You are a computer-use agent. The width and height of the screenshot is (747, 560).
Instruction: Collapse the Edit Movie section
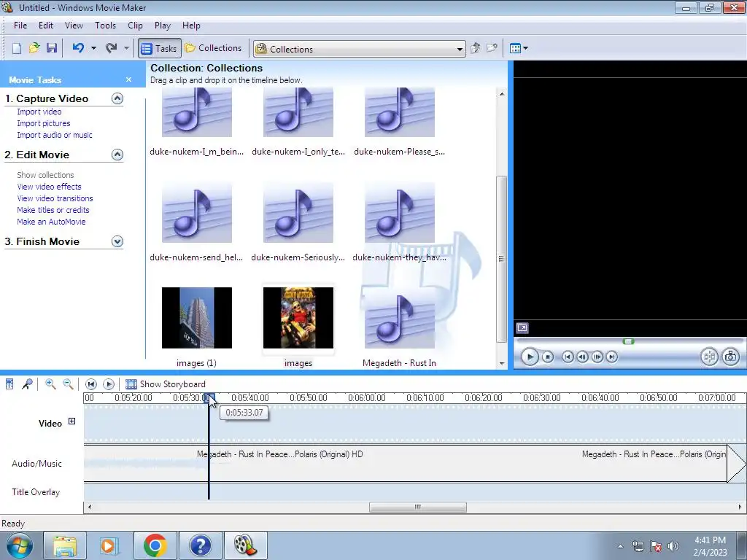[117, 155]
